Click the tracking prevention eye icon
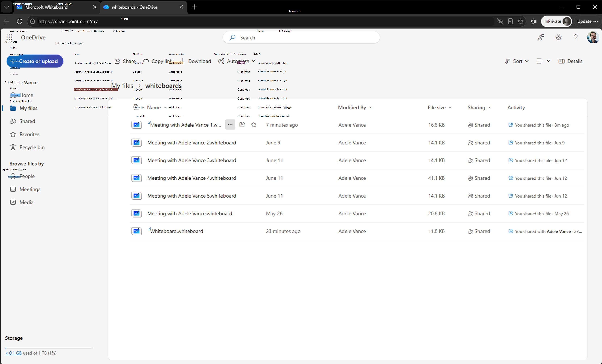 click(x=500, y=21)
